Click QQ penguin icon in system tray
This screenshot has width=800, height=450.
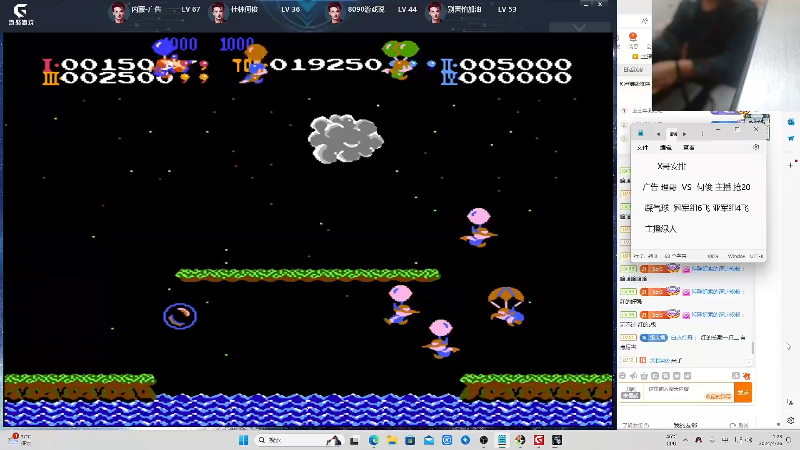[698, 440]
